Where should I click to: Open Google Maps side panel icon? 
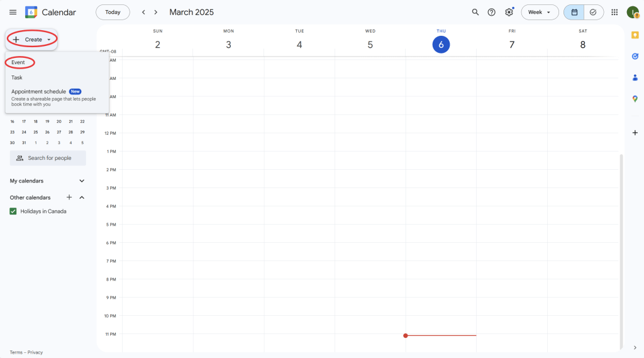[x=635, y=99]
